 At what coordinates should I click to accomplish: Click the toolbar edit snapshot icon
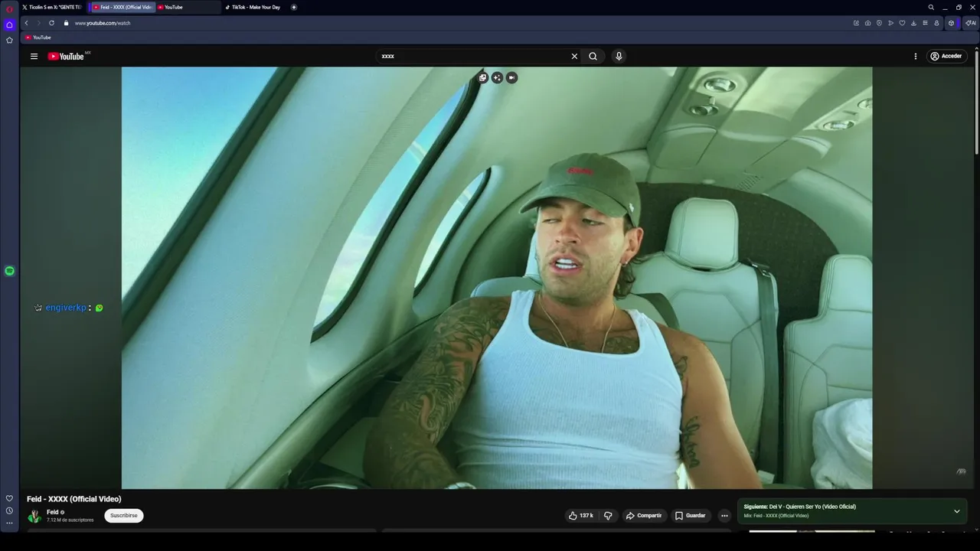[x=856, y=23]
